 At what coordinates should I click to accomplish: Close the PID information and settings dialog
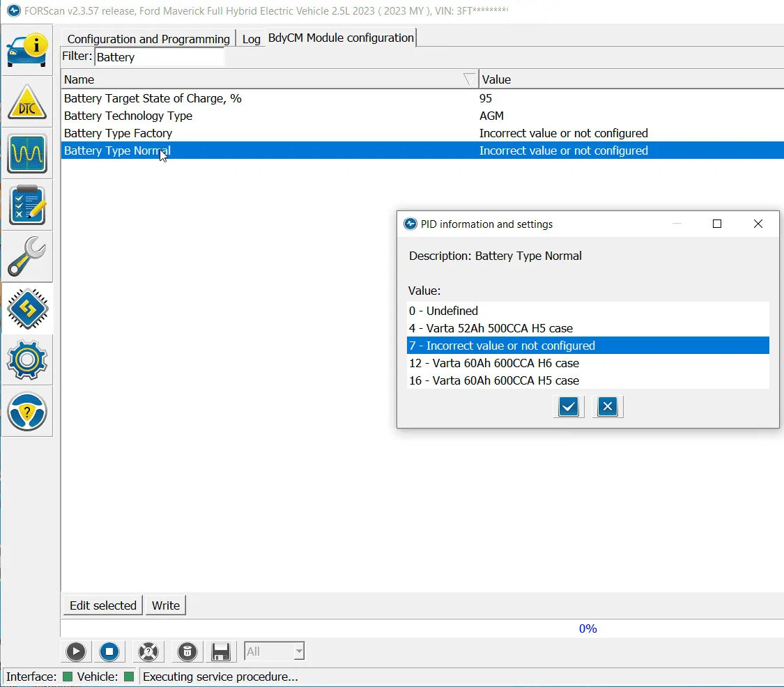click(x=758, y=224)
